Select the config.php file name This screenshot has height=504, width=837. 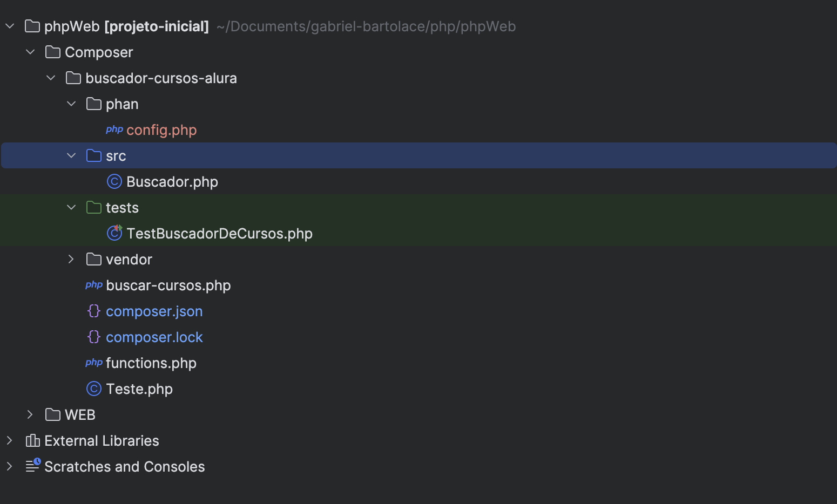tap(161, 130)
